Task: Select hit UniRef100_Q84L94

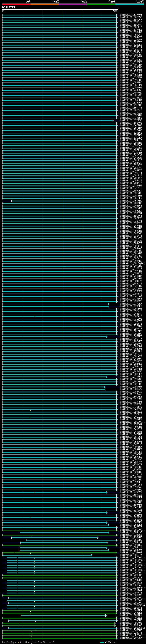Action: tap(131, 543)
